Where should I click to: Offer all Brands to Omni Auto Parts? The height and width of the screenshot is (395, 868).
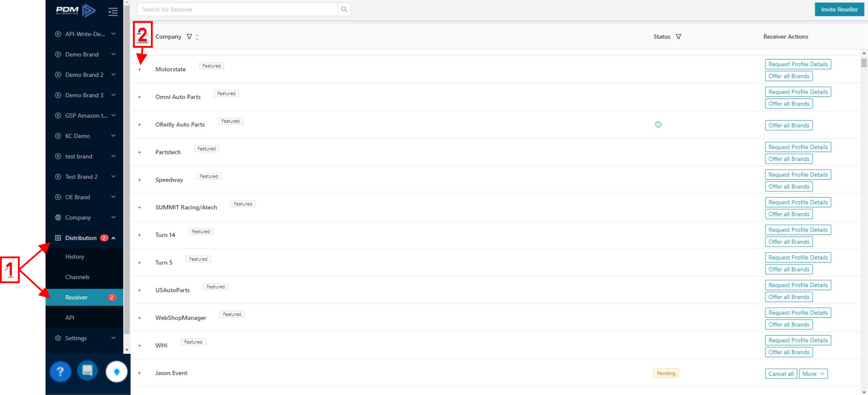pos(789,104)
